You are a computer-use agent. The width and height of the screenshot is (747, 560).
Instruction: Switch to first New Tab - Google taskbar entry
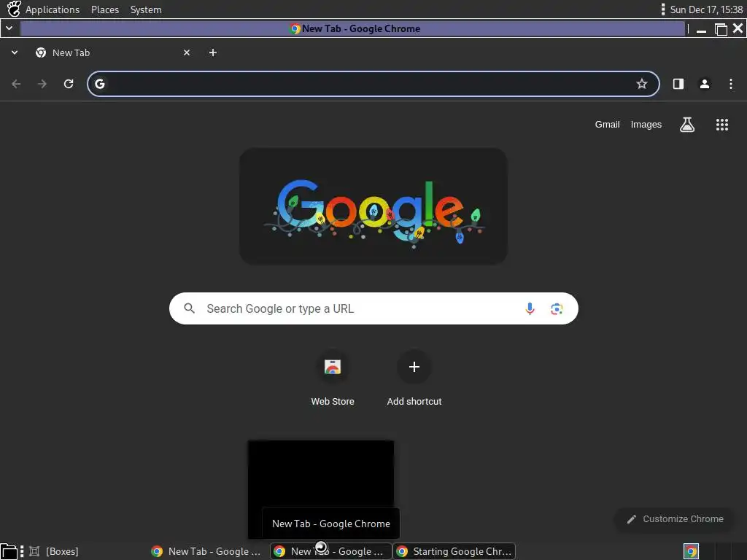[206, 551]
